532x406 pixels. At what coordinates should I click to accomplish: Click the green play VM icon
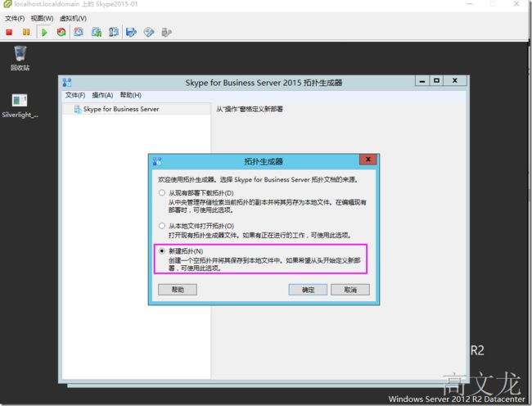(x=44, y=32)
